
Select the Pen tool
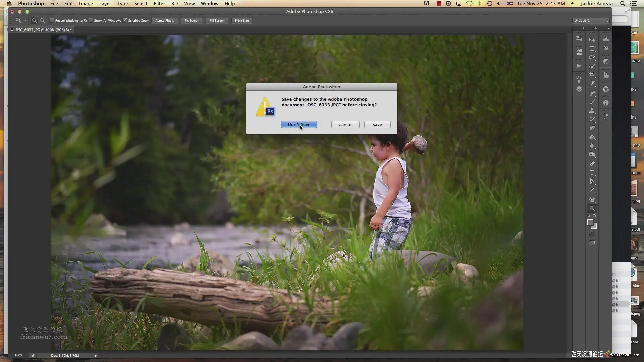pyautogui.click(x=592, y=164)
